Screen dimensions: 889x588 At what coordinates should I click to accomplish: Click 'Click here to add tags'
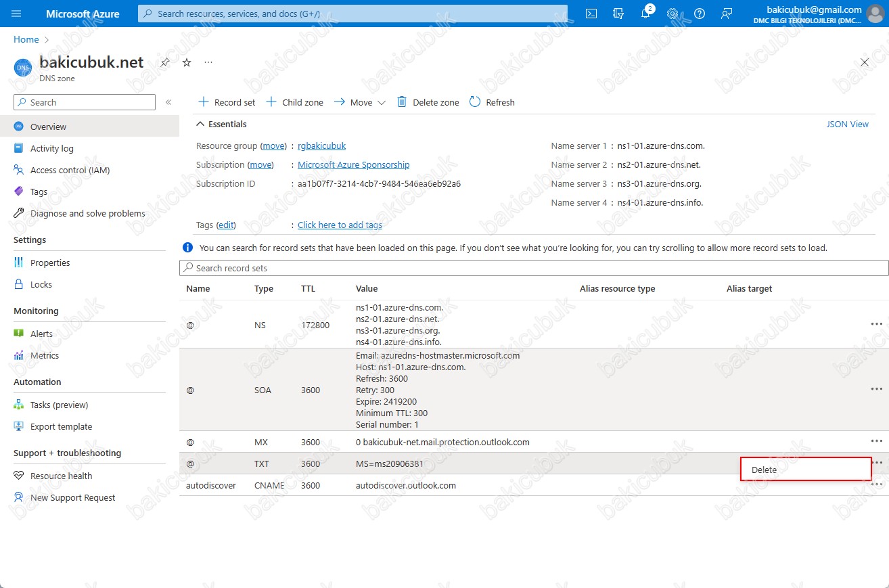click(x=340, y=225)
